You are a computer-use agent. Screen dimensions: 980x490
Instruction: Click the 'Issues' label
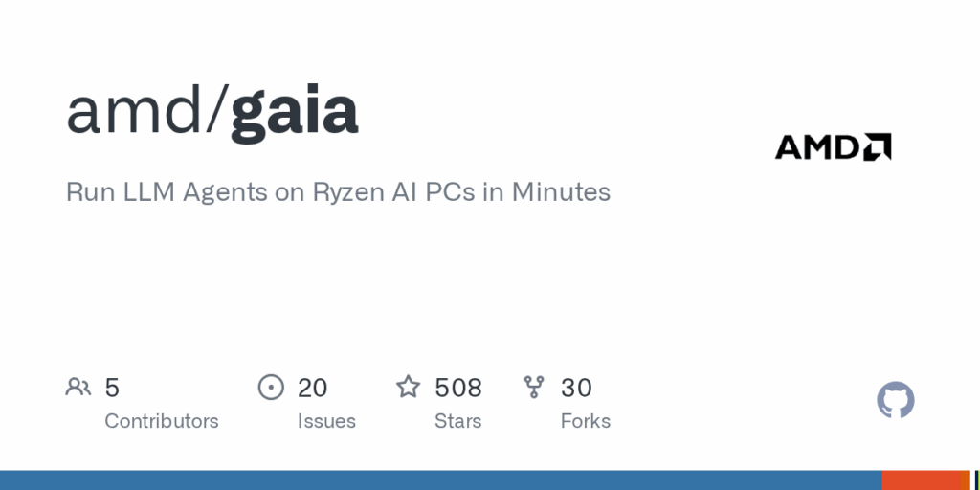(x=326, y=421)
